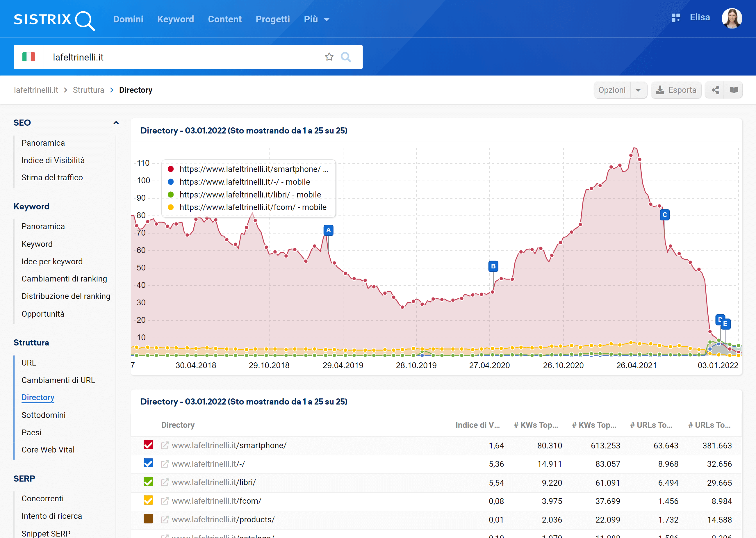Sort table by Directory column

click(x=178, y=425)
